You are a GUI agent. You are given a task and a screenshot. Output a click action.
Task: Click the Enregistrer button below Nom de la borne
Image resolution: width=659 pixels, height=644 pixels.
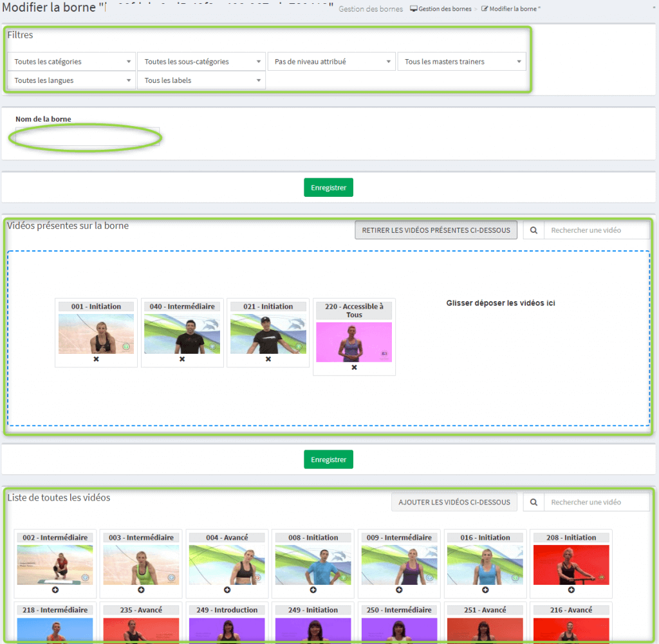pyautogui.click(x=328, y=188)
